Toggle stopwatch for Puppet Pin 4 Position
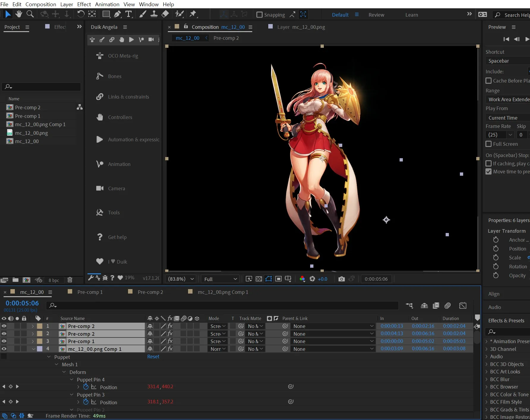 [x=86, y=387]
